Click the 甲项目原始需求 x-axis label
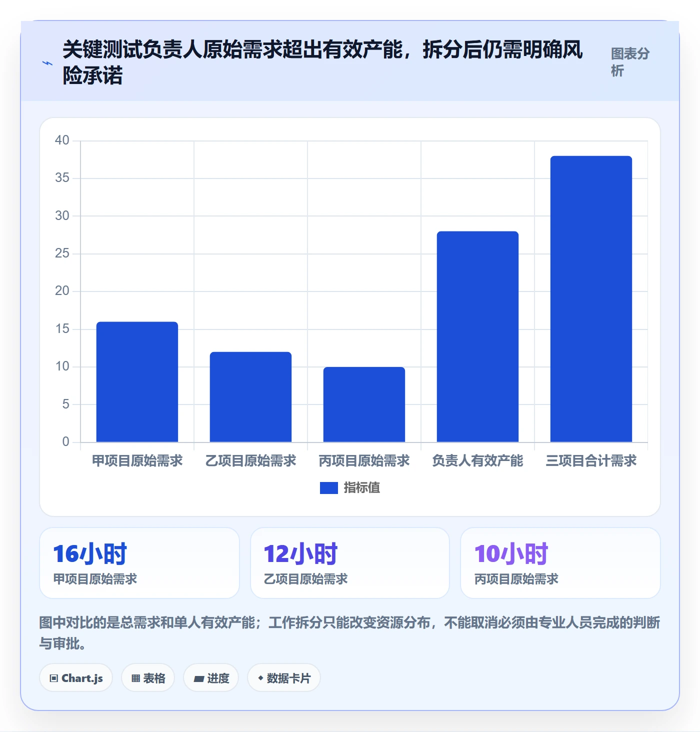700x732 pixels. (x=137, y=460)
